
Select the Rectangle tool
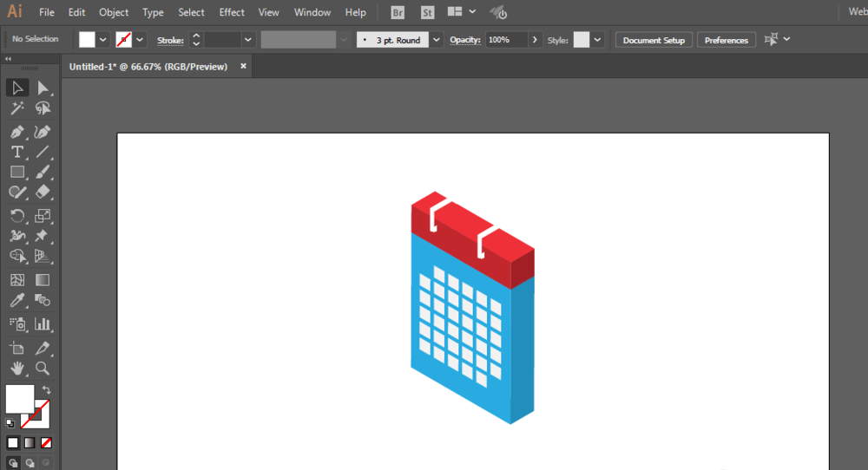coord(16,172)
